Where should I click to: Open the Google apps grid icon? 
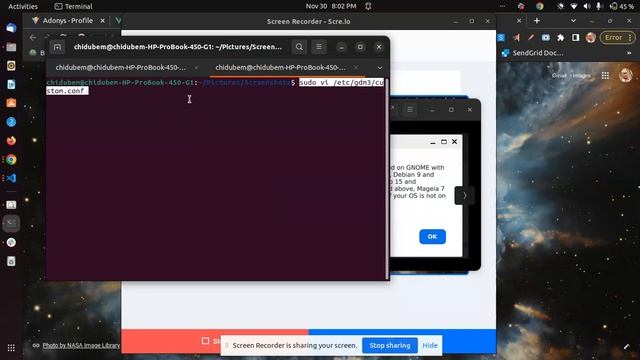coord(605,76)
